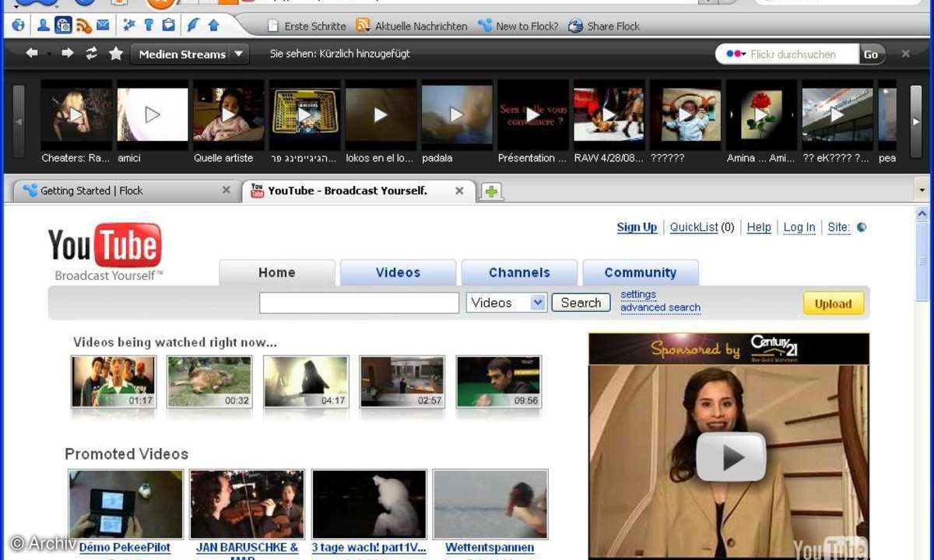The height and width of the screenshot is (560, 934).
Task: Select the YouTube Channels tab
Action: [x=519, y=273]
